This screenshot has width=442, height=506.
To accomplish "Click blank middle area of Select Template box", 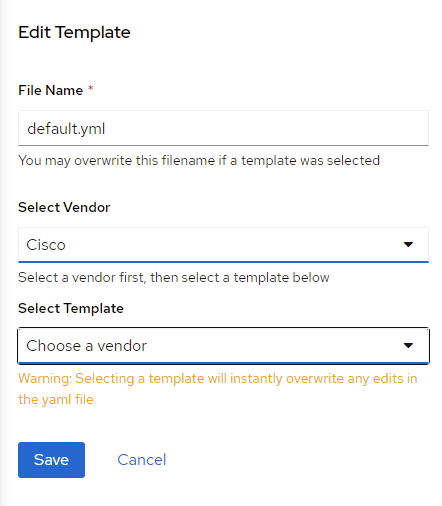I will [267, 346].
